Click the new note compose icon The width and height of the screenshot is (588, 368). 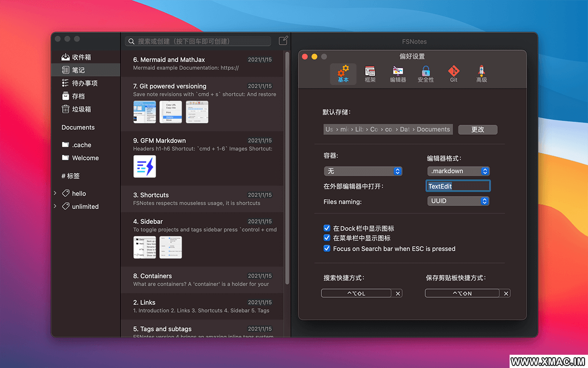[283, 41]
